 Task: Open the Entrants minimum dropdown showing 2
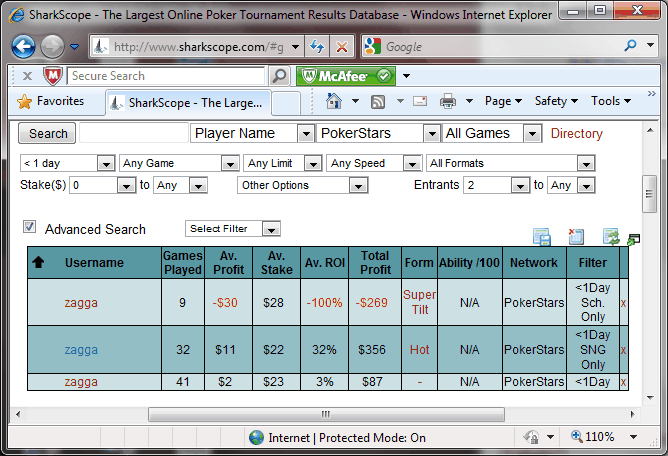coord(520,185)
